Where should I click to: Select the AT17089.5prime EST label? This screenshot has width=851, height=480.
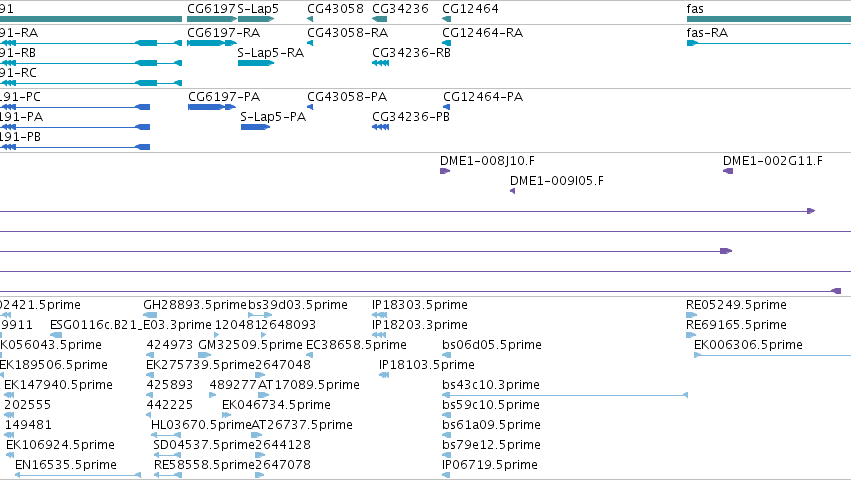tap(309, 385)
